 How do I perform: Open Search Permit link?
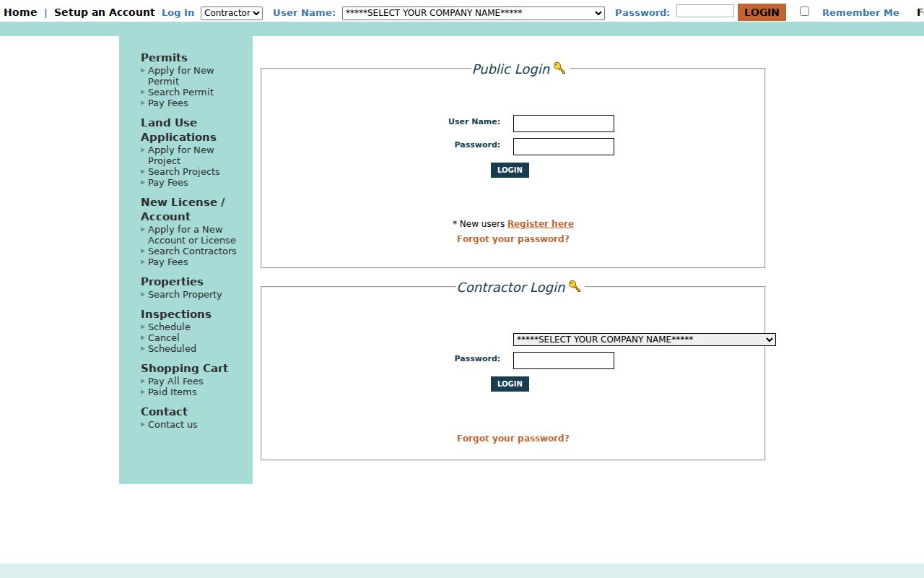[x=180, y=92]
